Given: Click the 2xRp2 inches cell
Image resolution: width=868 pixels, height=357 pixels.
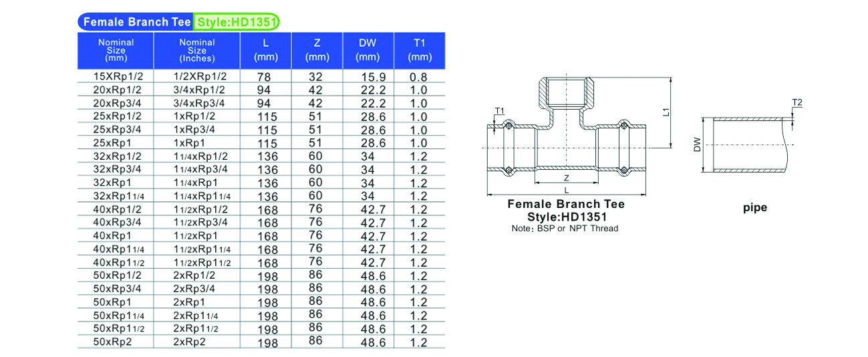Looking at the screenshot, I should pos(190,342).
